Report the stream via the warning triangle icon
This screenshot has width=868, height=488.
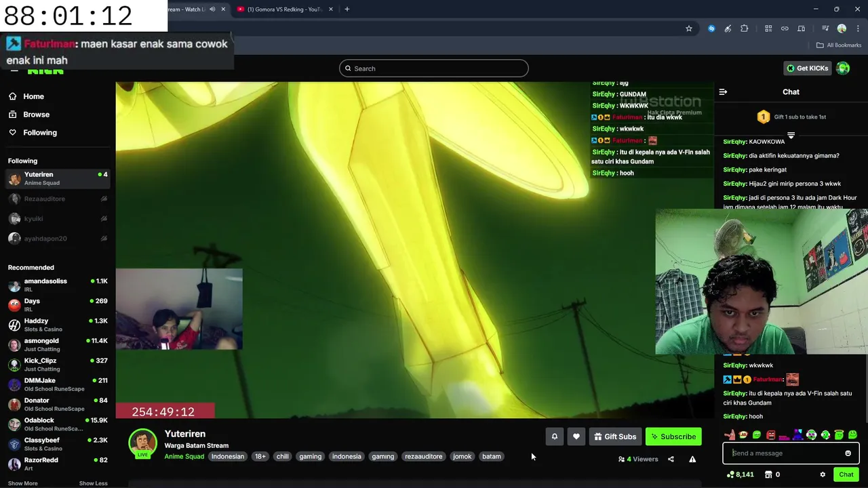pos(692,459)
